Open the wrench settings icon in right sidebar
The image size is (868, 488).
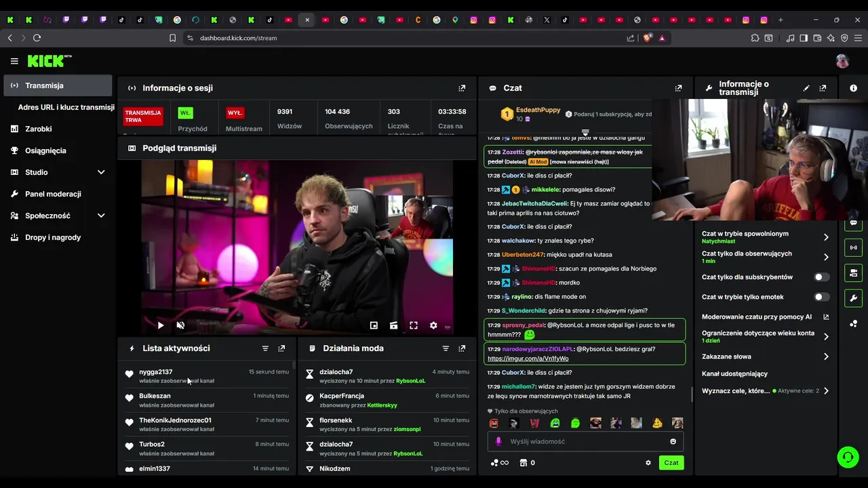[x=853, y=298]
